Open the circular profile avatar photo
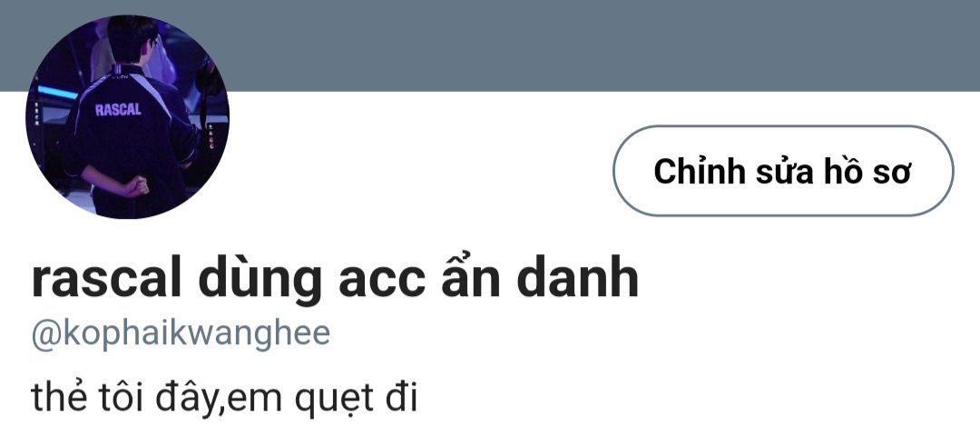Viewport: 980px width, 446px height. 128,117
